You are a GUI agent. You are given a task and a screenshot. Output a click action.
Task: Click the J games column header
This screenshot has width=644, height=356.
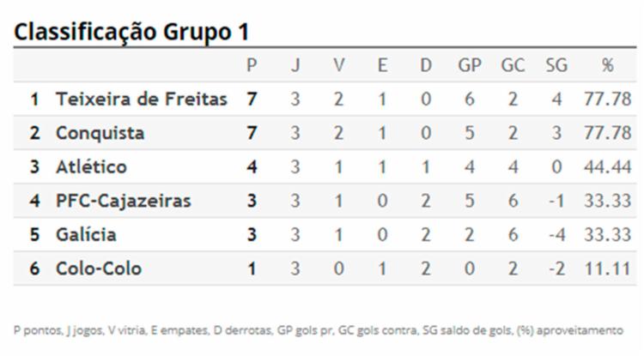(x=295, y=65)
